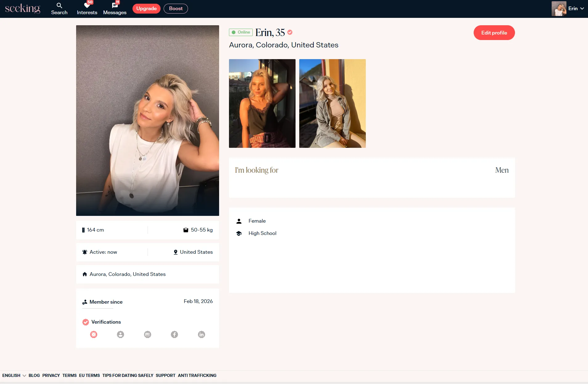Click the Boost button

click(176, 9)
